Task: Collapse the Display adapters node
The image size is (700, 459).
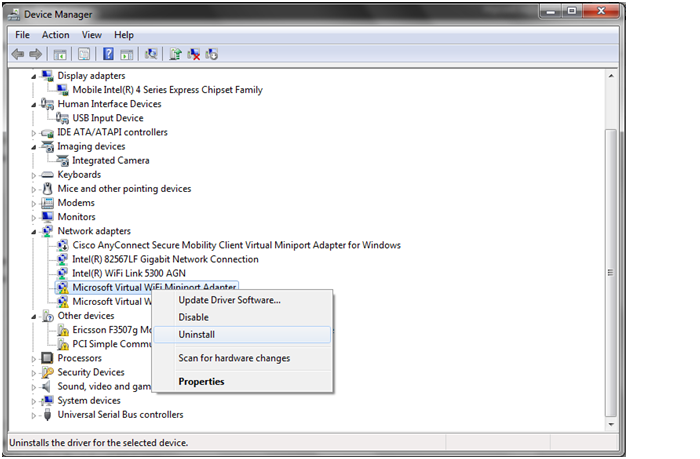Action: [34, 77]
